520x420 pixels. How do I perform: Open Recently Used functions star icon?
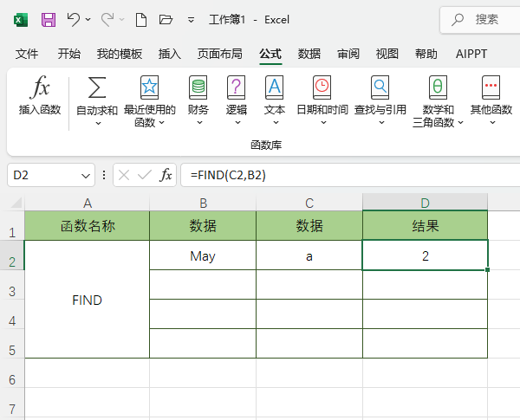pyautogui.click(x=149, y=87)
